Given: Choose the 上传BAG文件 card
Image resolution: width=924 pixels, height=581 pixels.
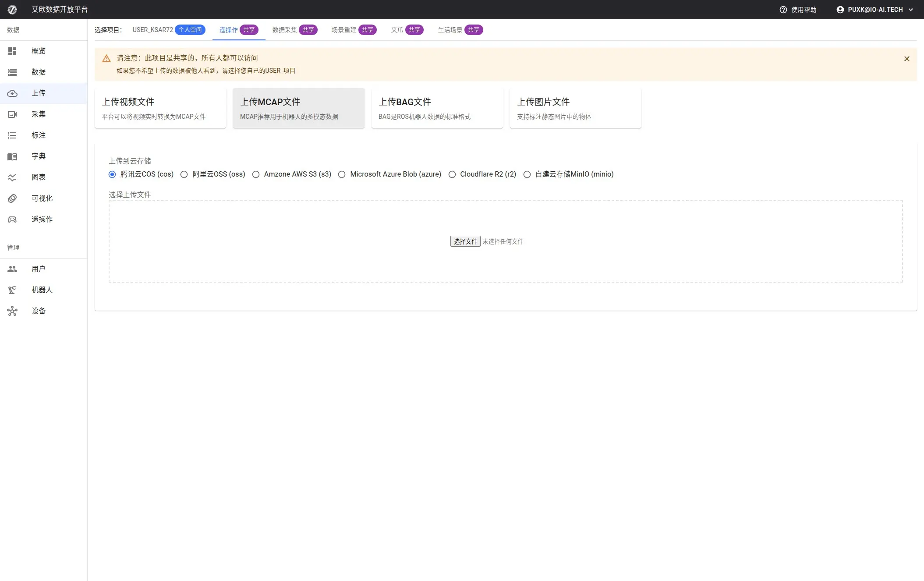Looking at the screenshot, I should 437,108.
